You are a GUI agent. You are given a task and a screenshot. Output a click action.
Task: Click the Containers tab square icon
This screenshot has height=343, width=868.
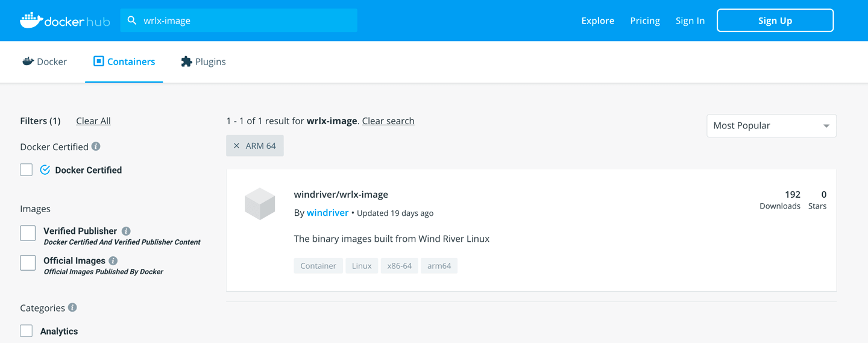tap(99, 61)
